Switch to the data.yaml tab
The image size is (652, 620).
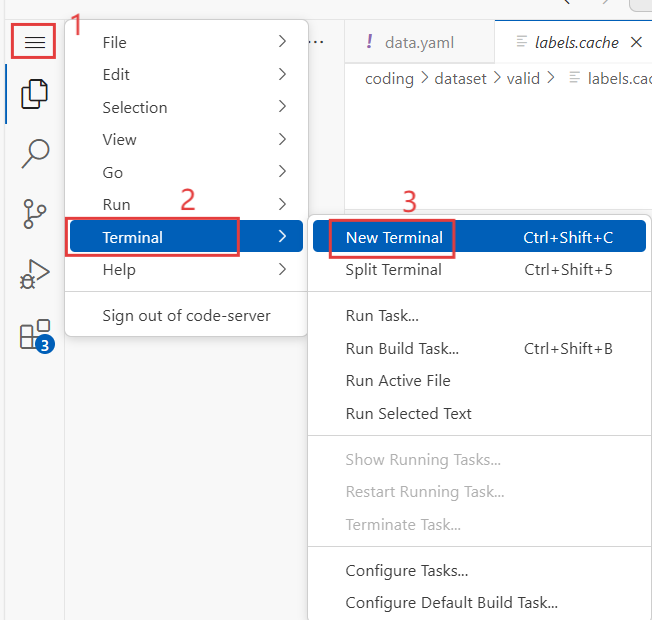[x=420, y=42]
